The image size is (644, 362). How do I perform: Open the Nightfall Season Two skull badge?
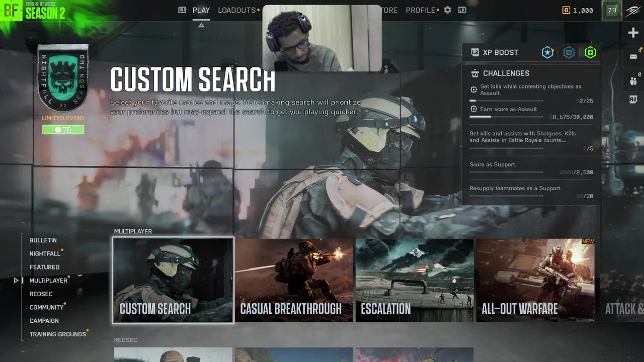click(63, 78)
